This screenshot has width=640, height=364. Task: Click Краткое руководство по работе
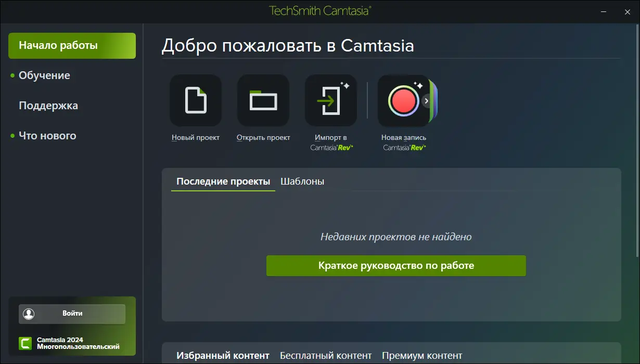click(x=396, y=265)
